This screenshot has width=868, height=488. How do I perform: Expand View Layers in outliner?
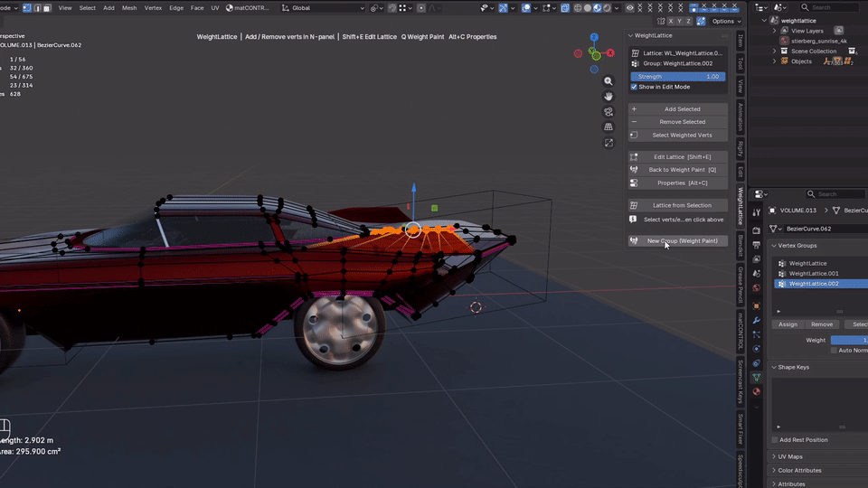tap(775, 31)
